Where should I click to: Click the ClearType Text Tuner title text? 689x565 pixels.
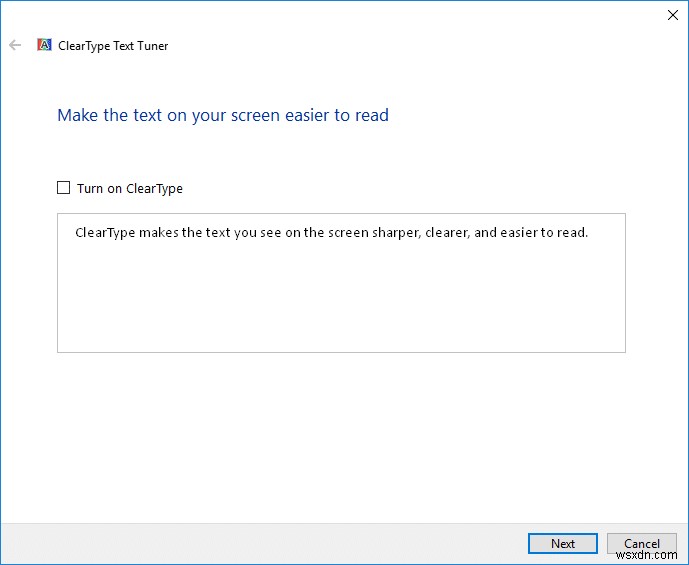pyautogui.click(x=113, y=46)
